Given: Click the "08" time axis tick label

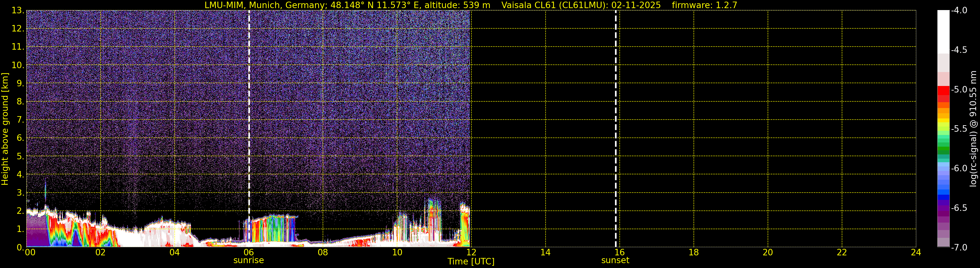Looking at the screenshot, I should click(x=323, y=252).
